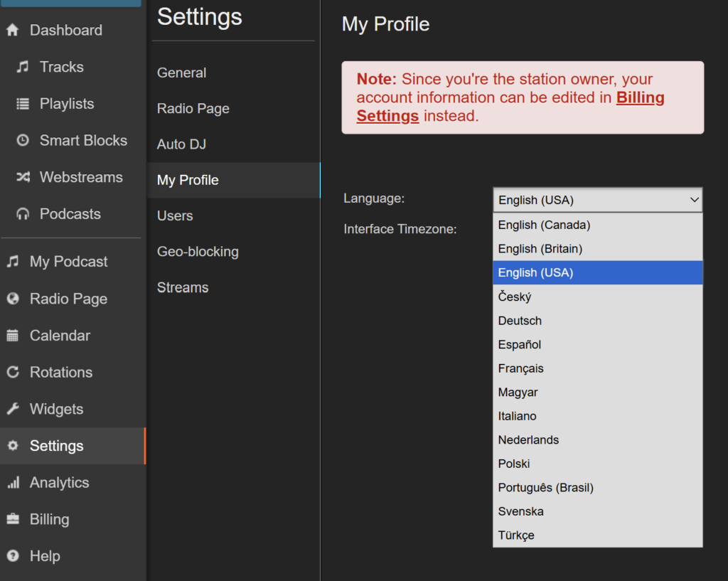
Task: Click the Dashboard home icon
Action: [13, 30]
